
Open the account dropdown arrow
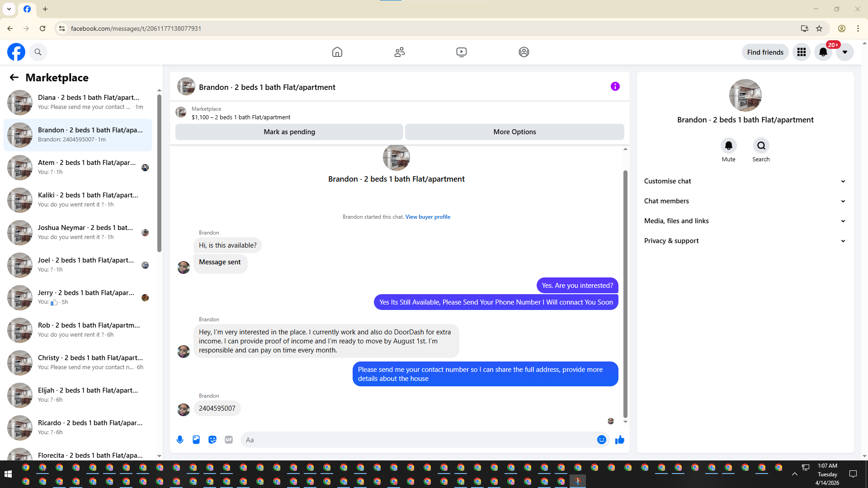844,52
